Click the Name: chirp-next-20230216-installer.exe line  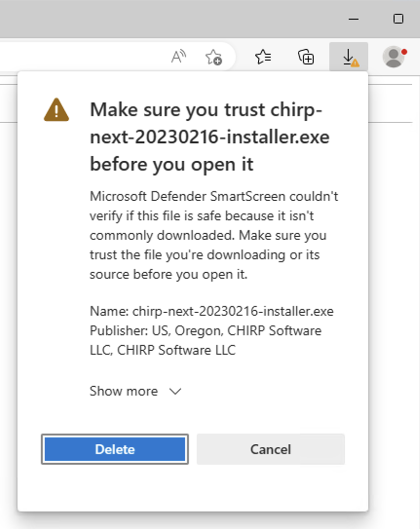coord(211,311)
